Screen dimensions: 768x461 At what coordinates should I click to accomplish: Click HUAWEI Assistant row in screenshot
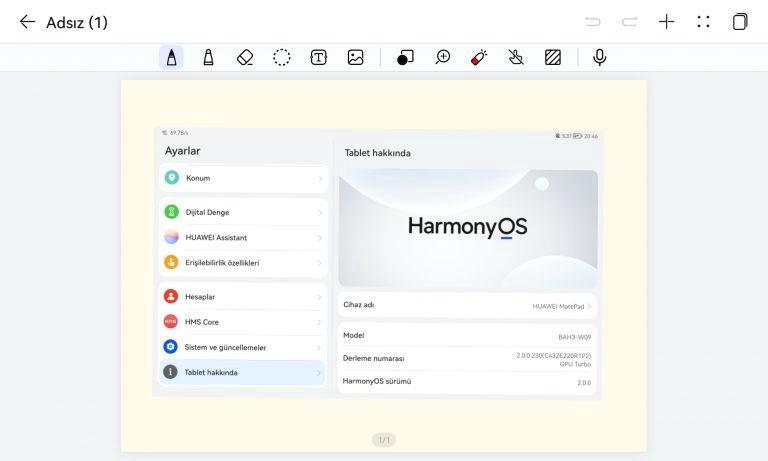point(243,238)
